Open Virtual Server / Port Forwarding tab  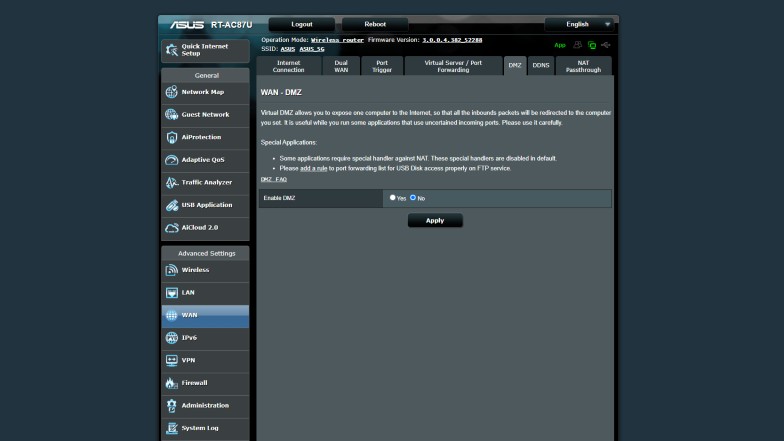pos(453,66)
